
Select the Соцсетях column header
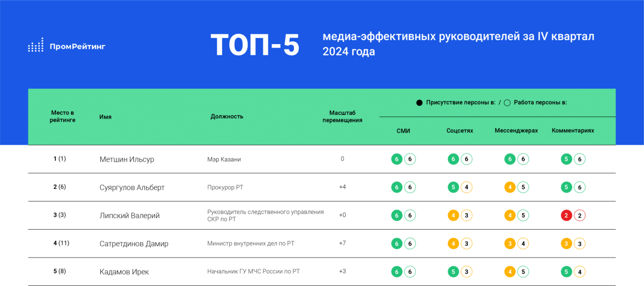pyautogui.click(x=459, y=130)
